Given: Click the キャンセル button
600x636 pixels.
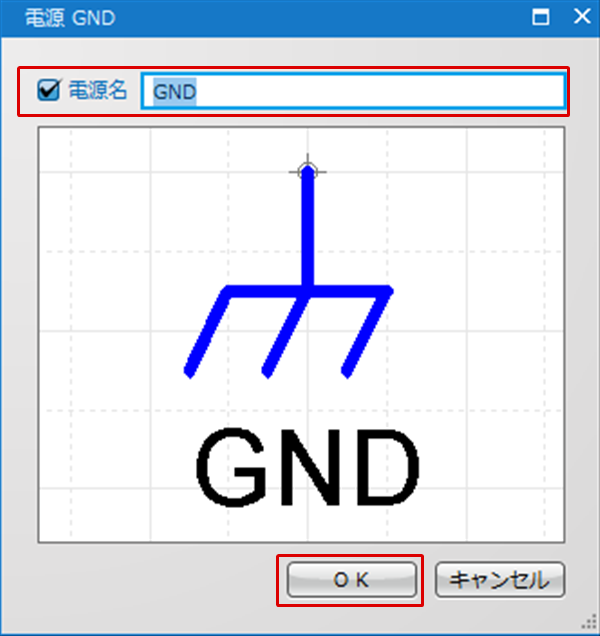Looking at the screenshot, I should [x=499, y=580].
